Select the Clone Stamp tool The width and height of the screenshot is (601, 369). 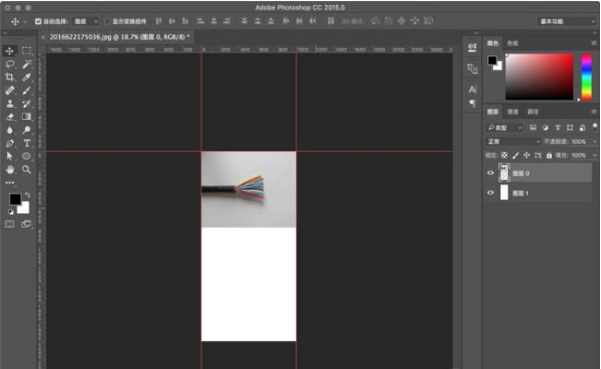(10, 103)
